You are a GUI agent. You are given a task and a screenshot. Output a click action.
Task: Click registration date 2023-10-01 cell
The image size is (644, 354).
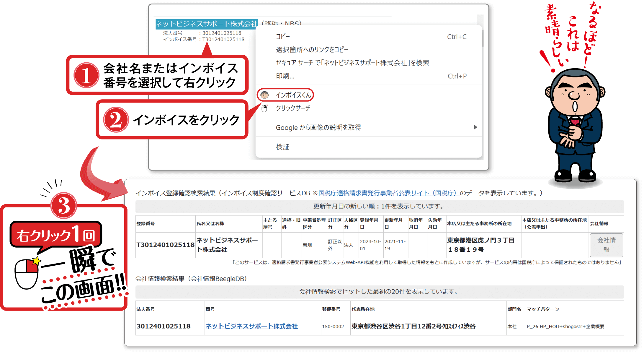(371, 245)
